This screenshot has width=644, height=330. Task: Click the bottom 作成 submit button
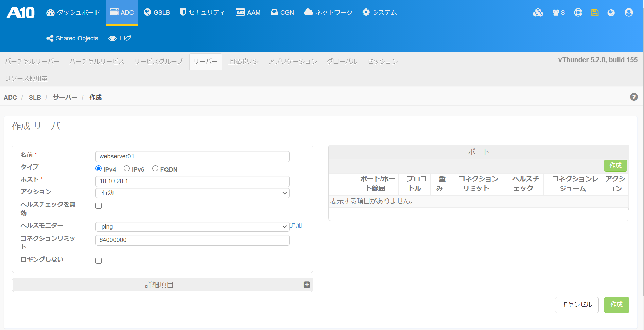click(616, 305)
